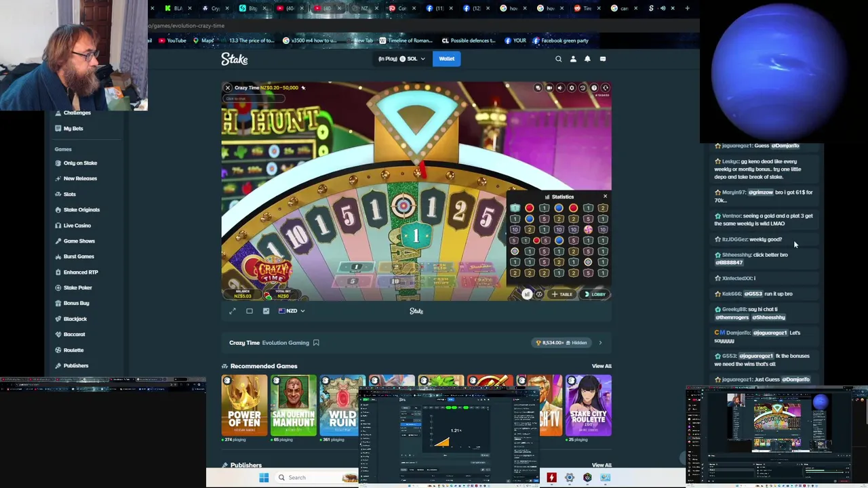The height and width of the screenshot is (488, 868).
Task: Select Stake Poker in sidebar
Action: tap(77, 288)
